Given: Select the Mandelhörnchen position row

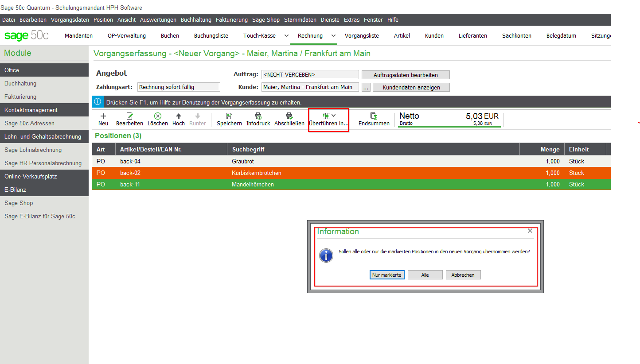Looking at the screenshot, I should [351, 184].
